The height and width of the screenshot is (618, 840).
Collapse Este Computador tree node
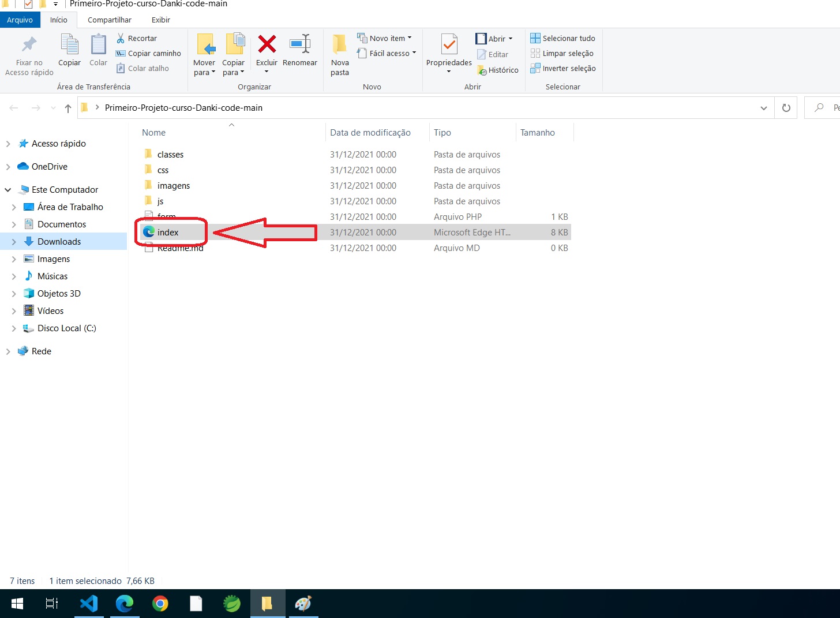tap(8, 190)
